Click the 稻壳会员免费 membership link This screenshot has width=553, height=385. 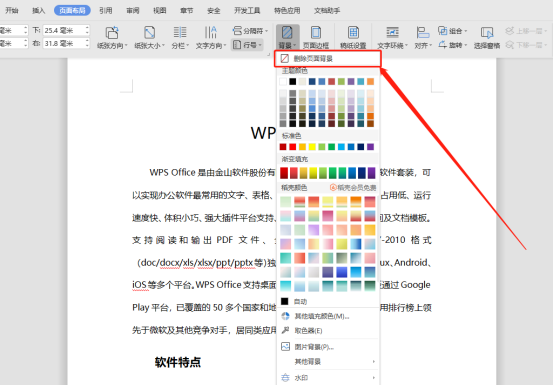pyautogui.click(x=353, y=188)
